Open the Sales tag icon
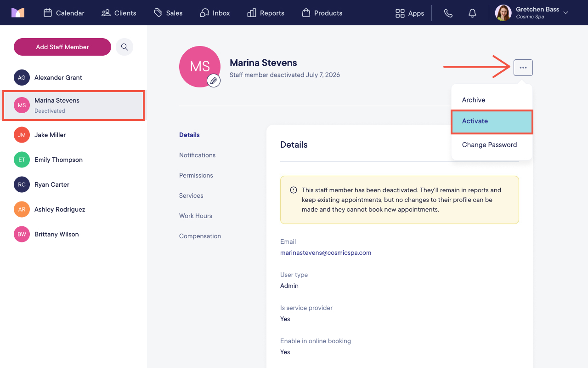Viewport: 588px width, 368px height. 158,13
